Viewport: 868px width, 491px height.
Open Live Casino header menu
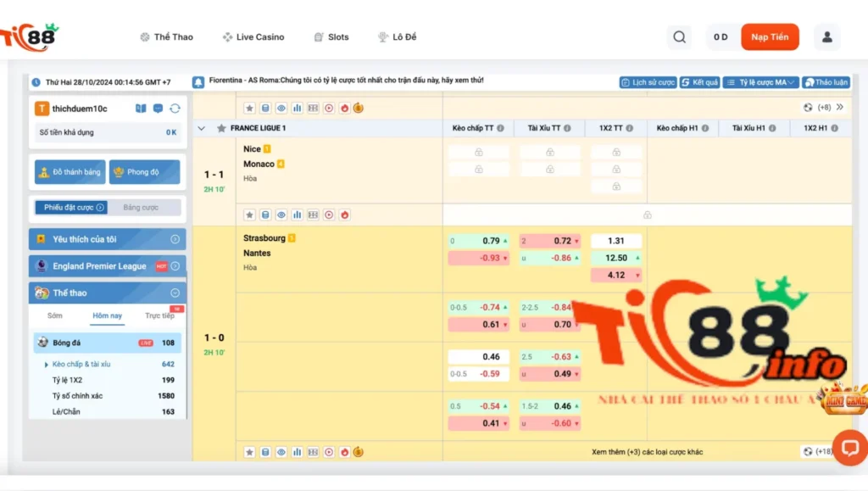(253, 37)
